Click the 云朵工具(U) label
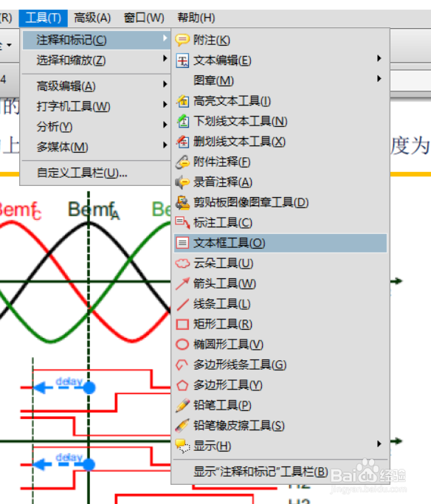431x504 pixels. pos(224,263)
